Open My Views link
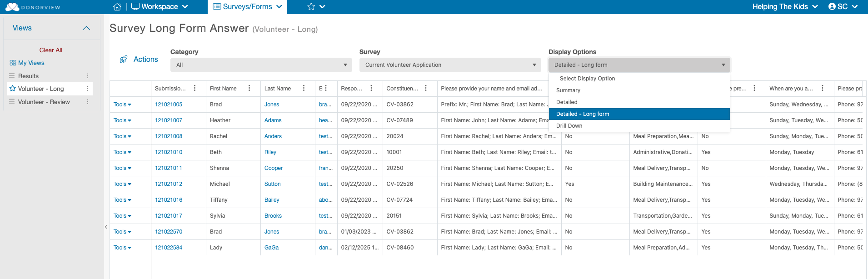The width and height of the screenshot is (868, 279). click(31, 63)
